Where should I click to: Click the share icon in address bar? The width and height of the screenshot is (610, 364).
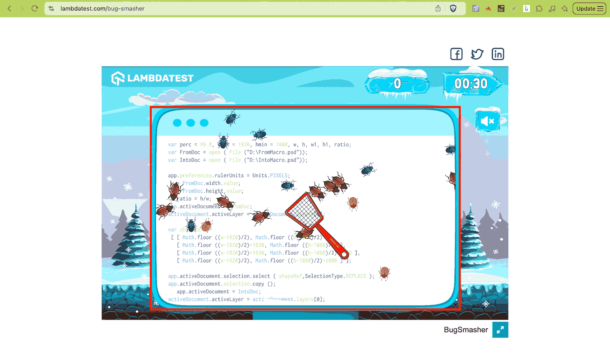click(x=438, y=8)
